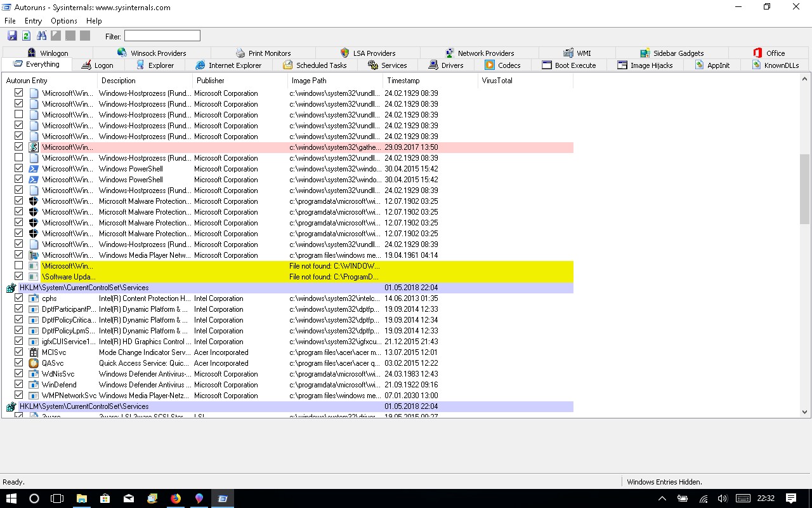Click the WinDefend entry icon
The height and width of the screenshot is (508, 812).
pyautogui.click(x=34, y=385)
